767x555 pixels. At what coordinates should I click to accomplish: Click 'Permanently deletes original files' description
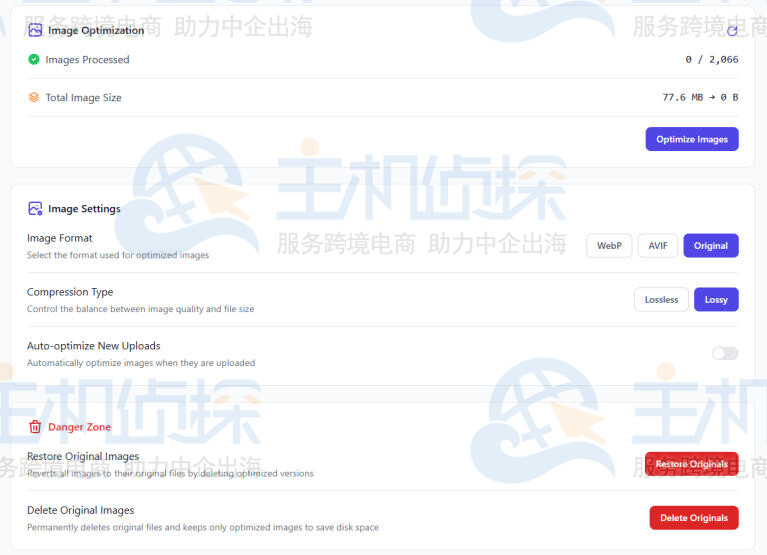[x=203, y=527]
